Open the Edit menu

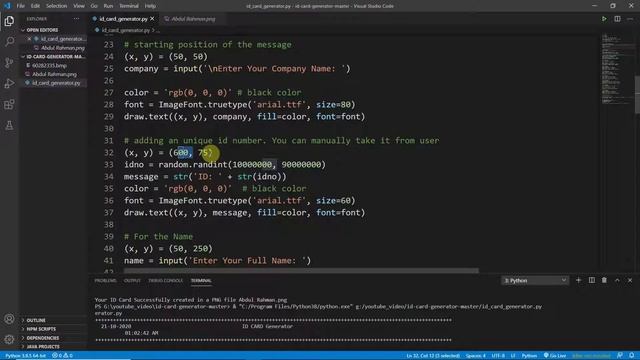36,6
